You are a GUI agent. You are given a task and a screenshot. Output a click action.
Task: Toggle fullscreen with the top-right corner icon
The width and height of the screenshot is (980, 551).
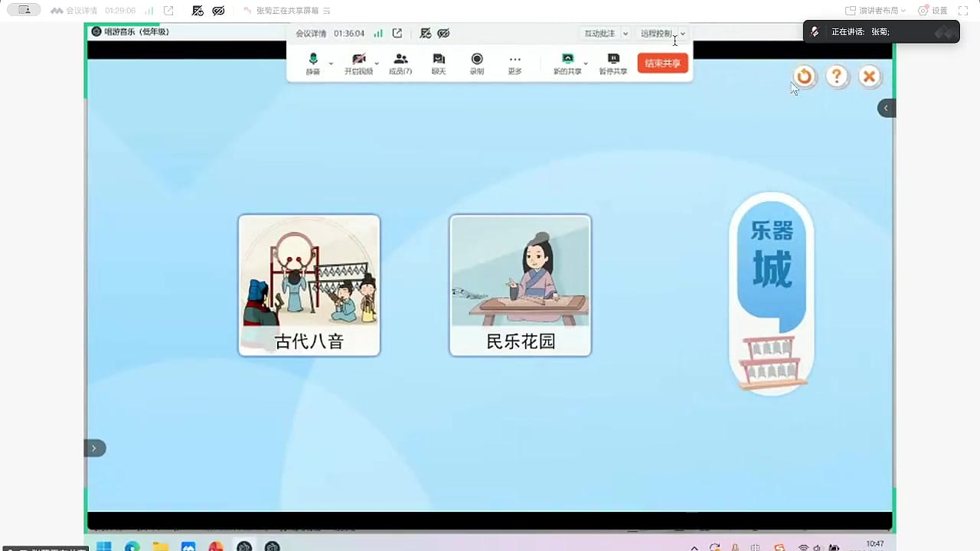(964, 11)
